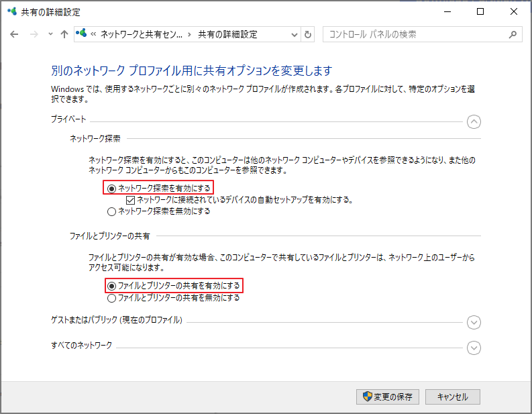Click ゲストまたはパブリック (現在のプロファイル) heading
This screenshot has width=532, height=414.
tap(117, 319)
